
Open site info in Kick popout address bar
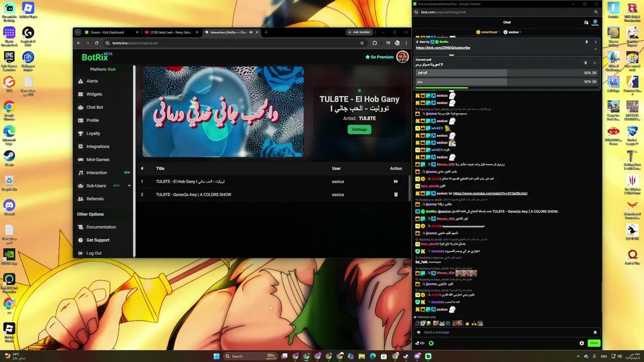pyautogui.click(x=416, y=12)
